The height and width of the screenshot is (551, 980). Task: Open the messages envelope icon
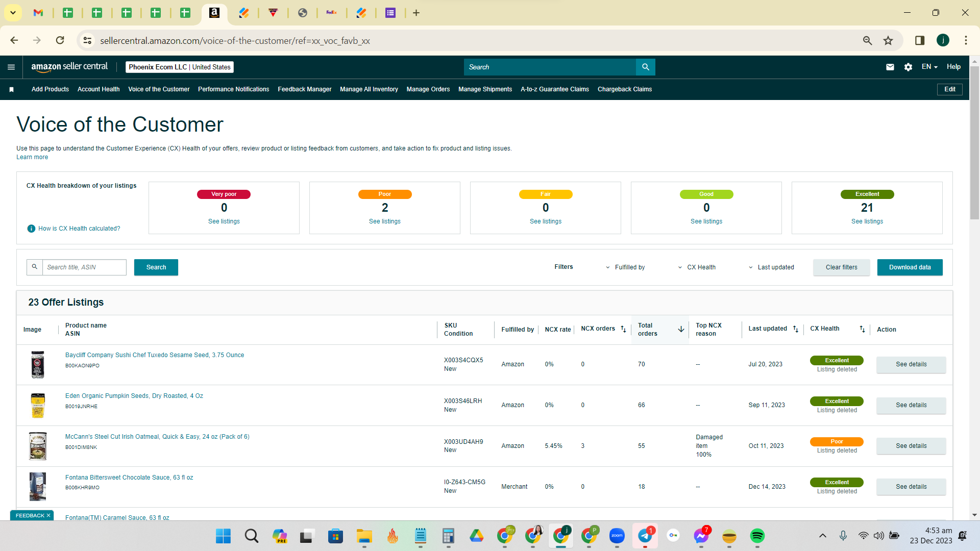coord(890,67)
